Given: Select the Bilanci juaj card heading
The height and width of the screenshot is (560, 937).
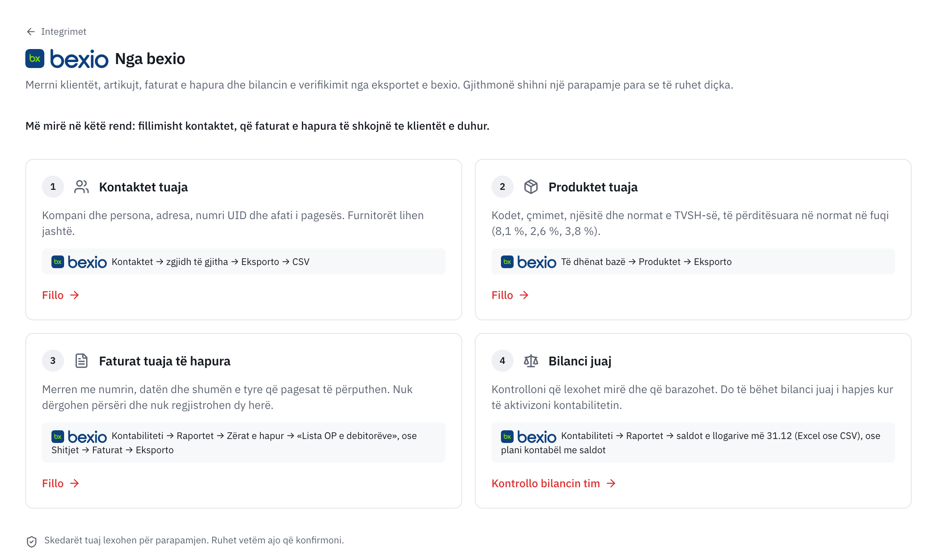Looking at the screenshot, I should tap(580, 361).
